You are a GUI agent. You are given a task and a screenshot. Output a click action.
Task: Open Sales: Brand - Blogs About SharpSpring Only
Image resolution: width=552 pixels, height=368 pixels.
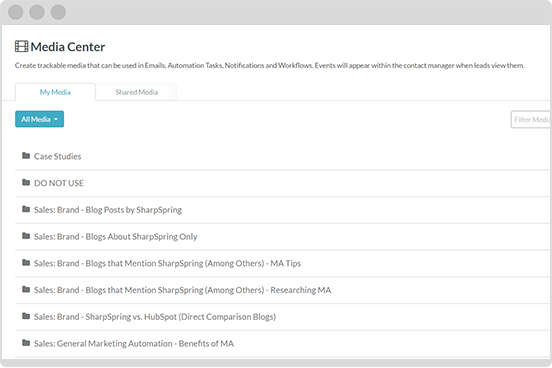point(115,237)
